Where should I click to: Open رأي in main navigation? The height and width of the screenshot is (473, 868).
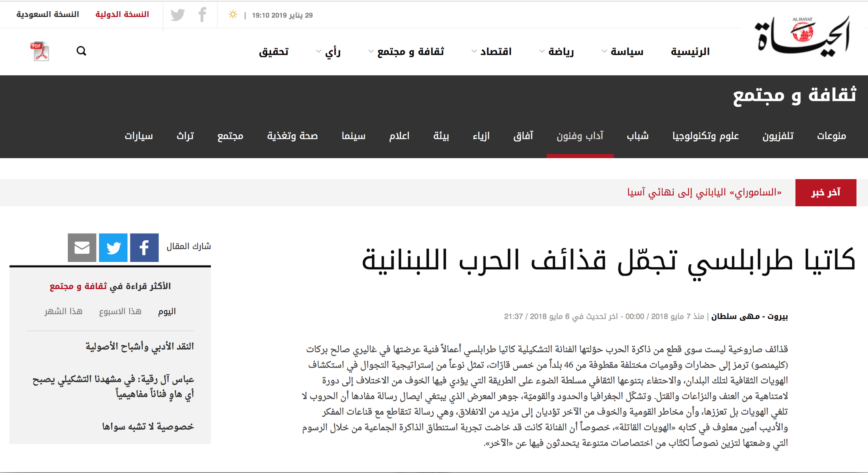point(333,52)
